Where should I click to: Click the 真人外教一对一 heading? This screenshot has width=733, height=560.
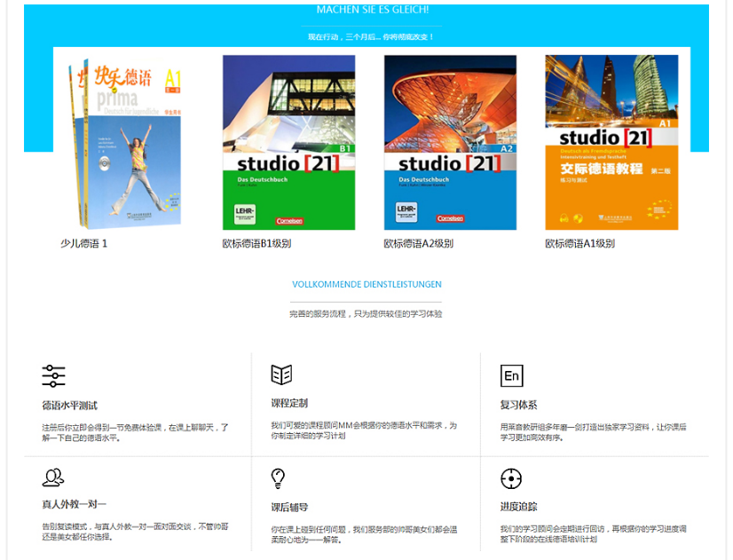click(74, 504)
